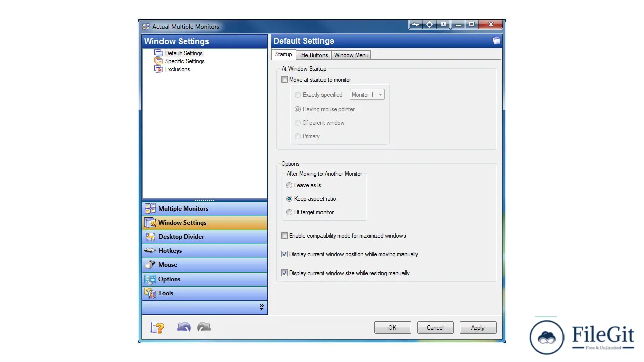644x362 pixels.
Task: Click the blue undo arrow icon
Action: tap(184, 327)
